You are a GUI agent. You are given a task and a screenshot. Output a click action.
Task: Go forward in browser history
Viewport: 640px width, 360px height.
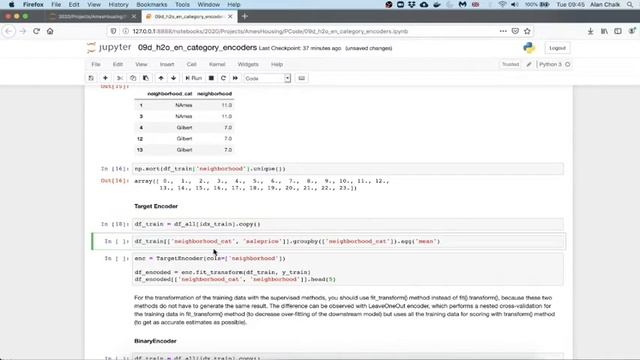(x=23, y=31)
